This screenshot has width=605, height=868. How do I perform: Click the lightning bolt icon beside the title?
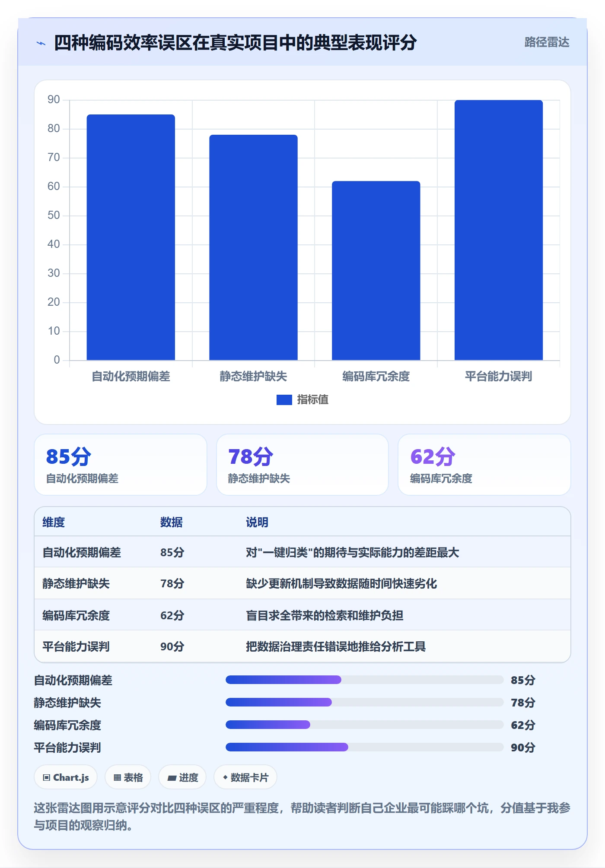[41, 43]
